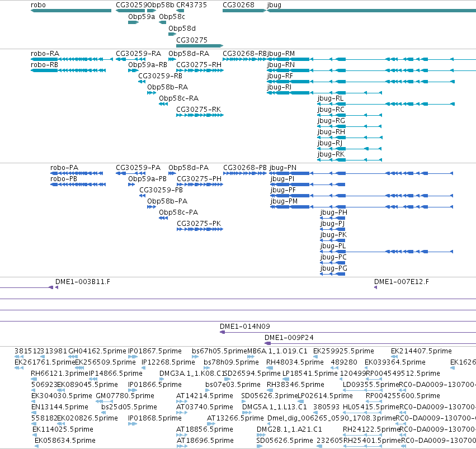This screenshot has width=476, height=449.
Task: Click the CG30259-RB transcript label
Action: click(x=161, y=76)
